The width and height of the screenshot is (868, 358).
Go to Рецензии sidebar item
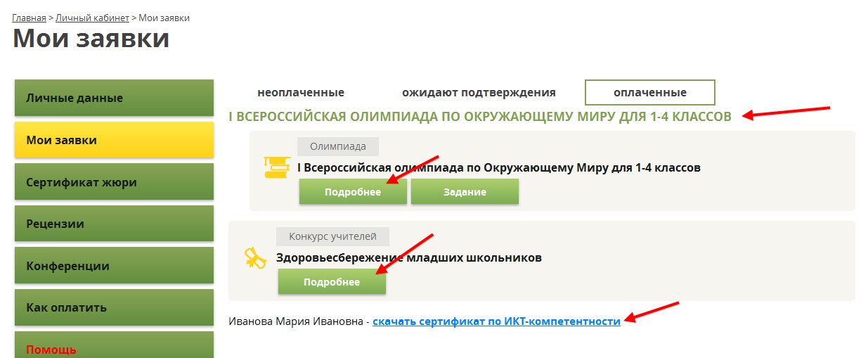click(x=114, y=224)
